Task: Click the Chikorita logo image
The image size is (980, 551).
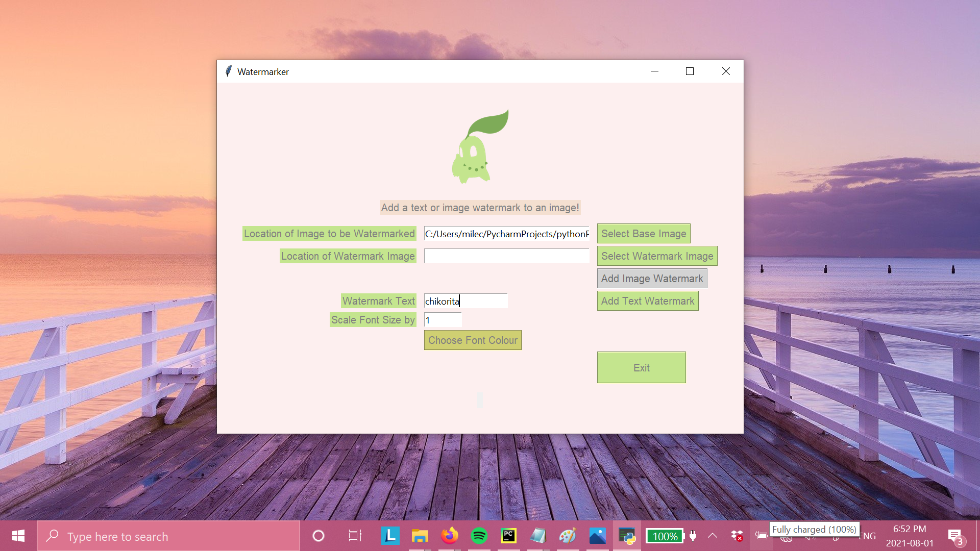Action: click(x=480, y=146)
